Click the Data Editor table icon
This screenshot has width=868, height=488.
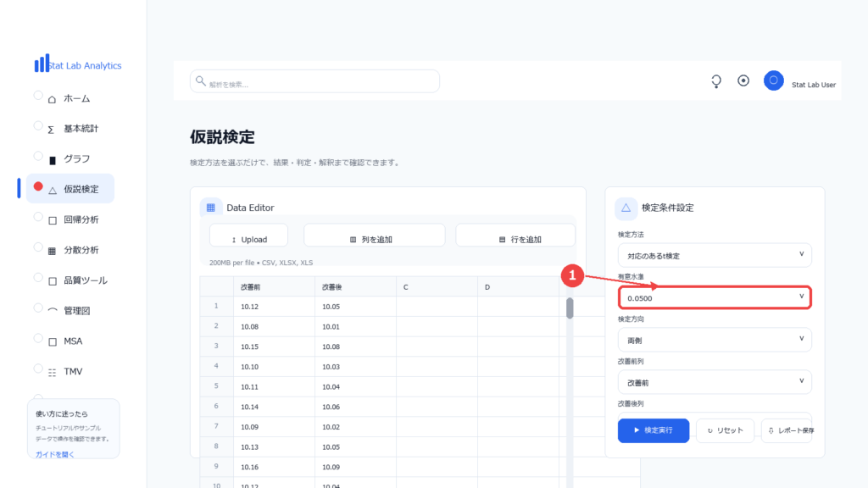tap(211, 208)
